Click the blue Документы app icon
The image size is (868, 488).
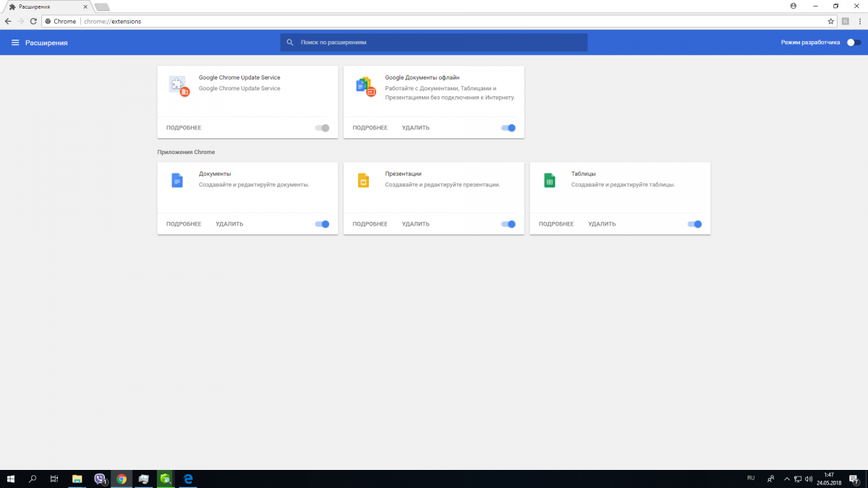coord(177,181)
